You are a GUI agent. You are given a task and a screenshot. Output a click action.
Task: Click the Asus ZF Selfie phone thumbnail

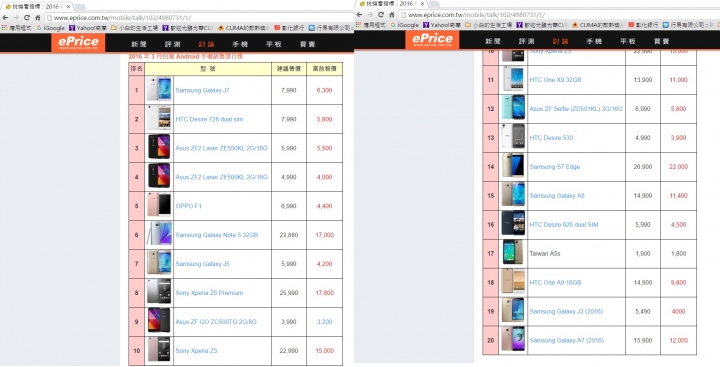(x=513, y=108)
